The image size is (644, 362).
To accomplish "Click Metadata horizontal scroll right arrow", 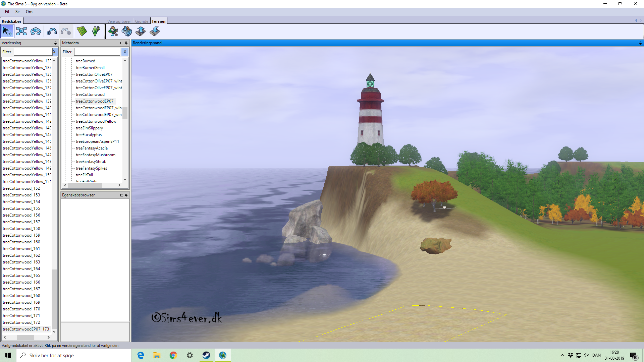I will tap(119, 185).
